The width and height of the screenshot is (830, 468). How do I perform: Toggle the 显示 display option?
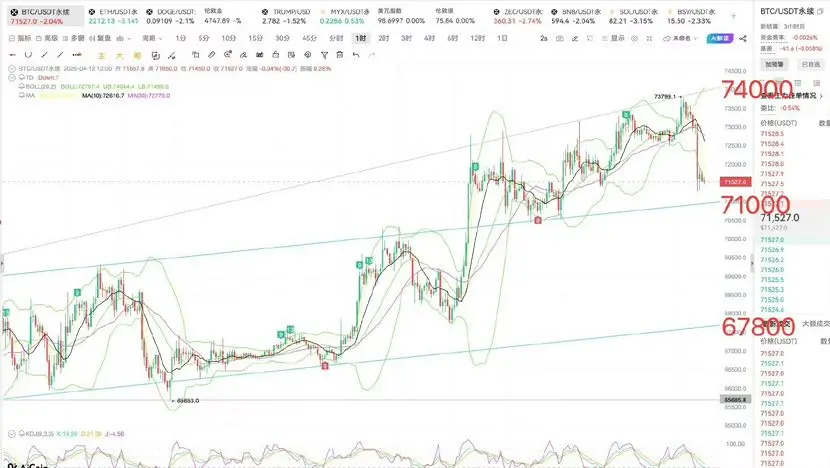(613, 39)
